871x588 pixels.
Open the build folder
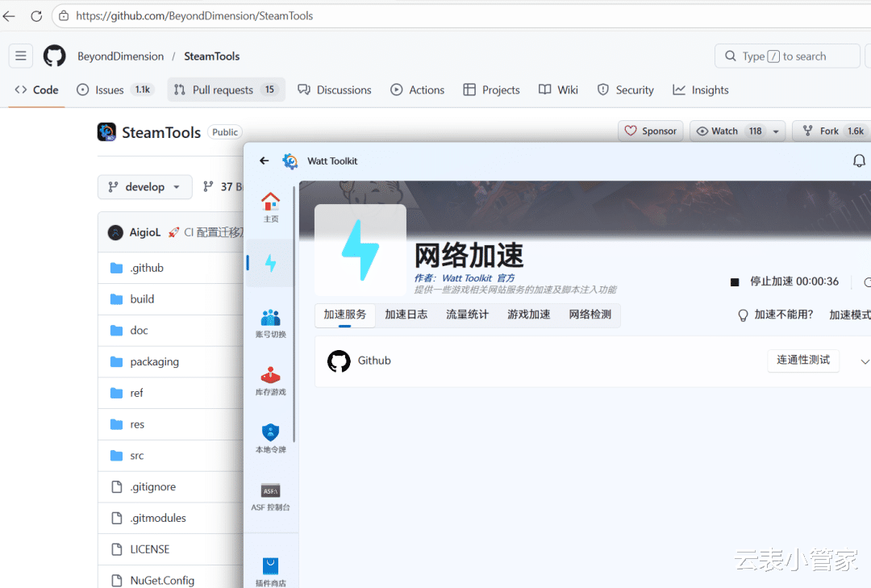(142, 299)
